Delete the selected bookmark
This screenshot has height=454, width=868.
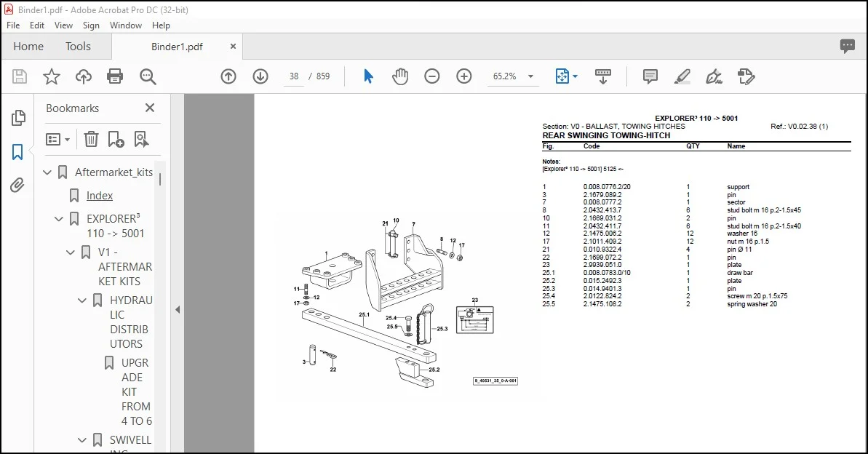92,139
